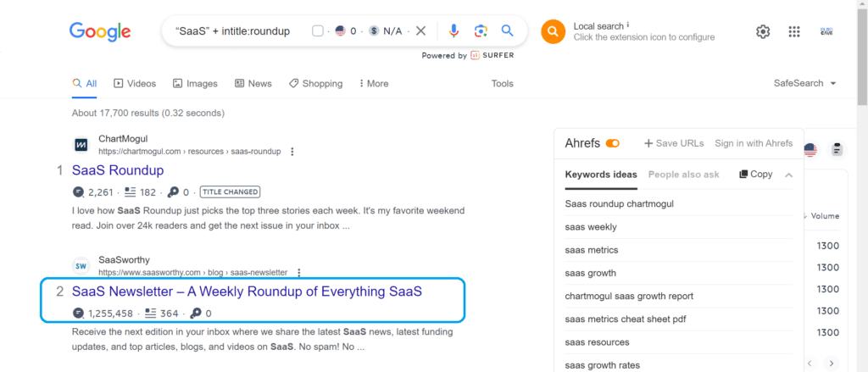Image resolution: width=868 pixels, height=372 pixels.
Task: Click the orange Local search extension icon
Action: [x=553, y=31]
